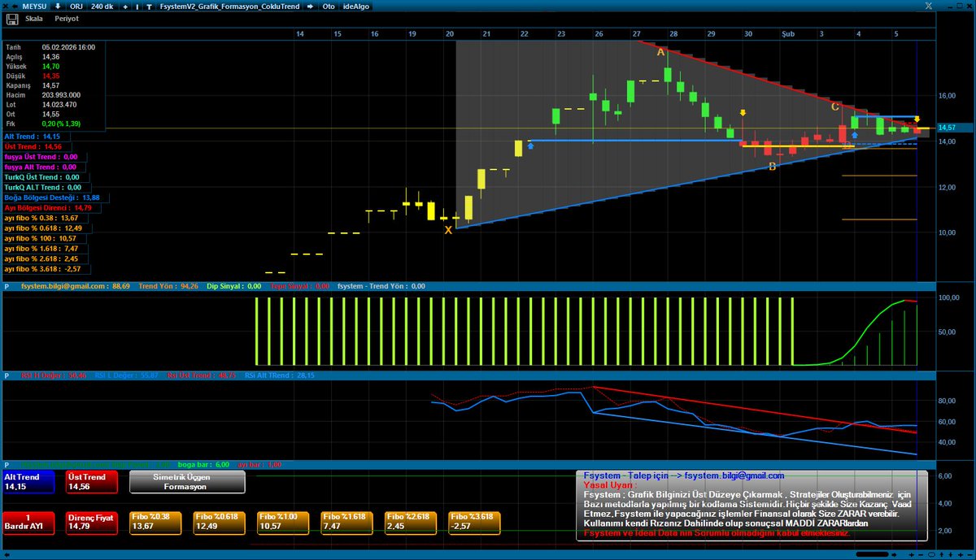Open the 240 dk period selector

[x=102, y=6]
